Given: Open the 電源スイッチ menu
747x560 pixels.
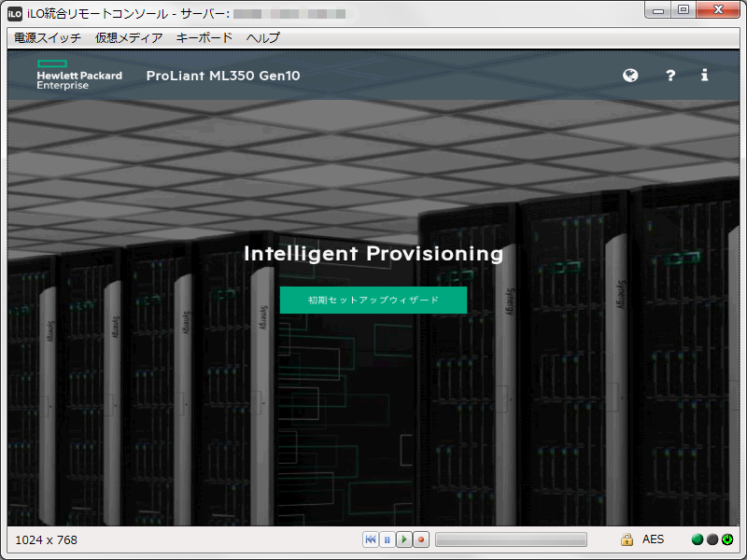Looking at the screenshot, I should coord(48,37).
